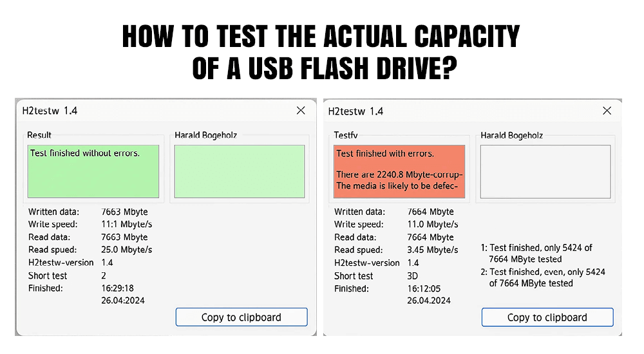The width and height of the screenshot is (644, 354).
Task: Close the right H2testw window
Action: pyautogui.click(x=607, y=111)
